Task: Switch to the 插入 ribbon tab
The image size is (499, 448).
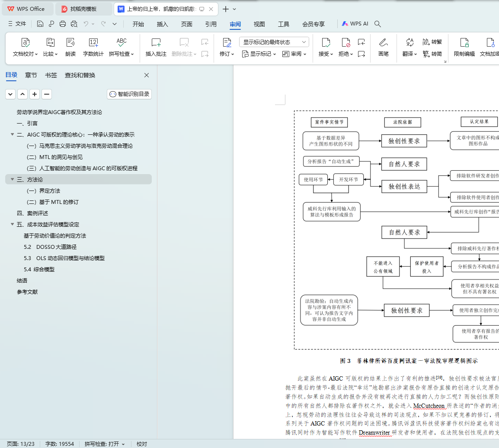Action: click(x=162, y=24)
